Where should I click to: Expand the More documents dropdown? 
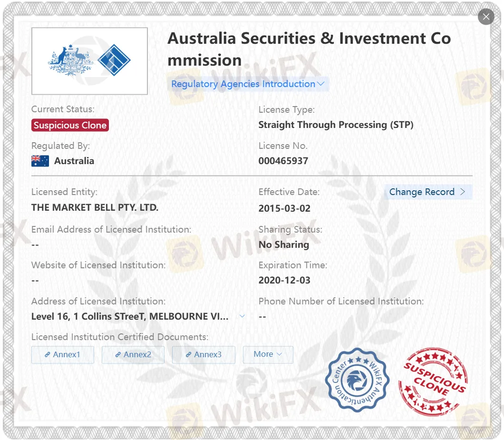coord(268,354)
